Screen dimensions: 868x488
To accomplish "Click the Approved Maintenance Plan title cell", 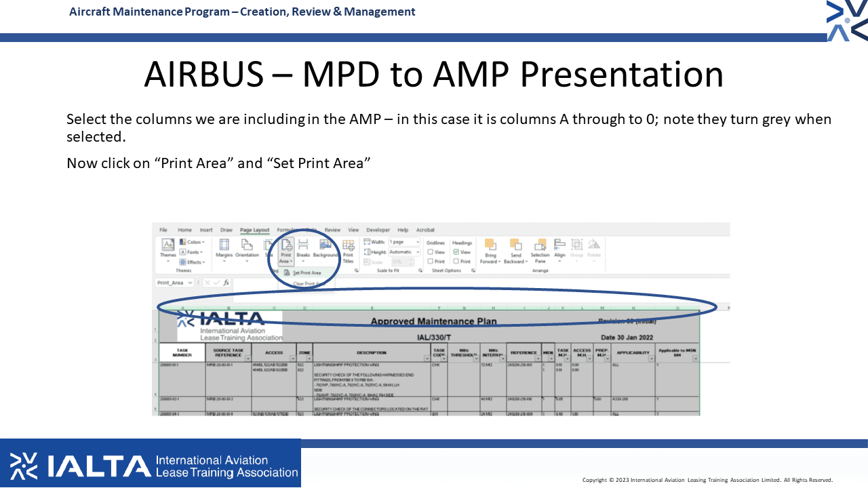I will [433, 321].
